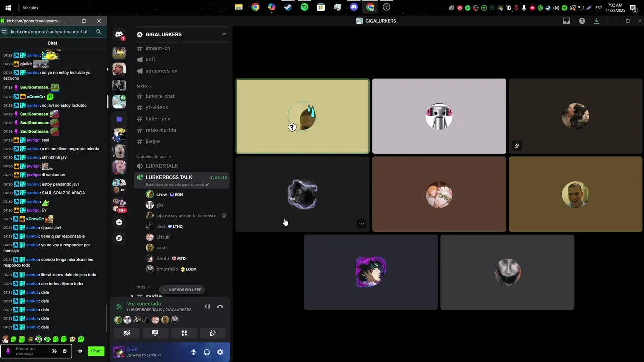Open Spotify from the Windows taskbar
The width and height of the screenshot is (644, 362).
pyautogui.click(x=304, y=7)
